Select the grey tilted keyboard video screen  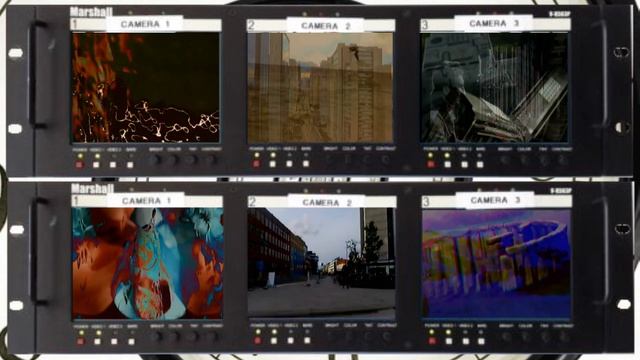coord(494,88)
